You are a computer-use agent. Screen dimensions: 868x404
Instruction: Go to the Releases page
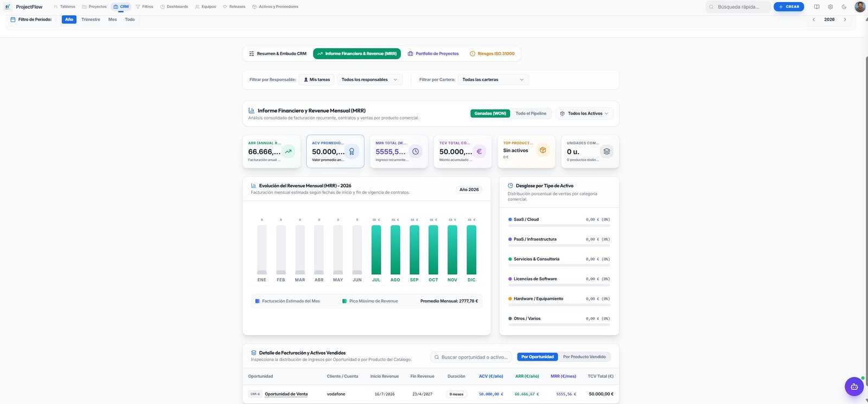coord(234,7)
